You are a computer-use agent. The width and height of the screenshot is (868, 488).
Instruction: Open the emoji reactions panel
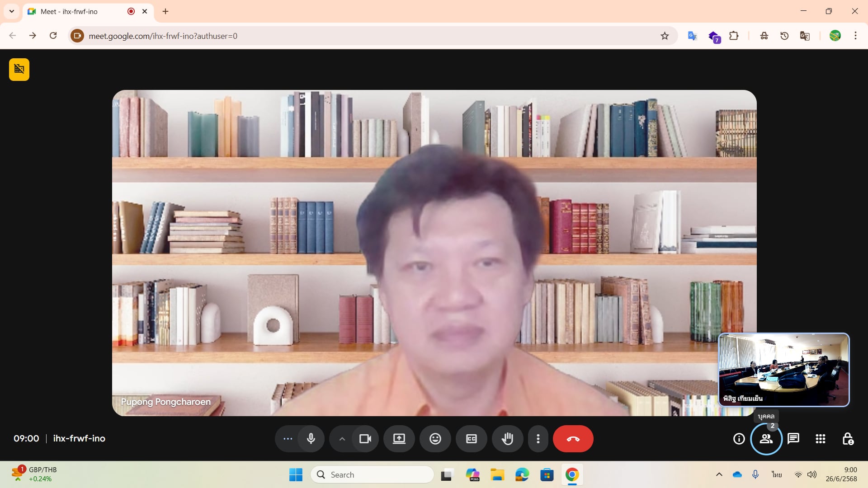pos(435,439)
